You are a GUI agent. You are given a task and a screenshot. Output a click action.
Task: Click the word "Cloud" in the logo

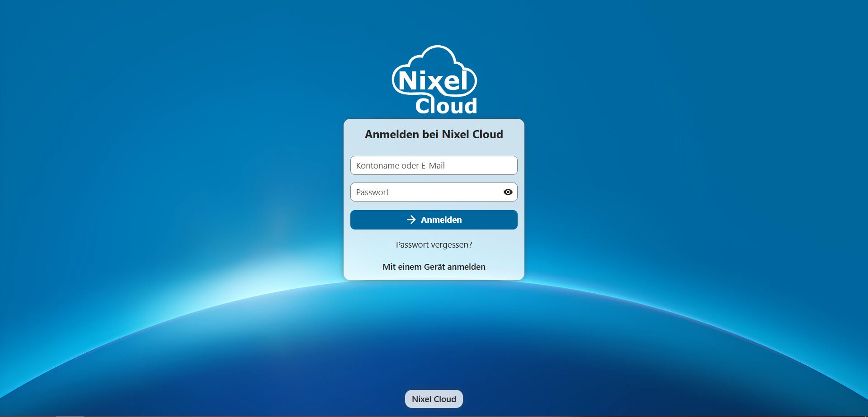446,106
